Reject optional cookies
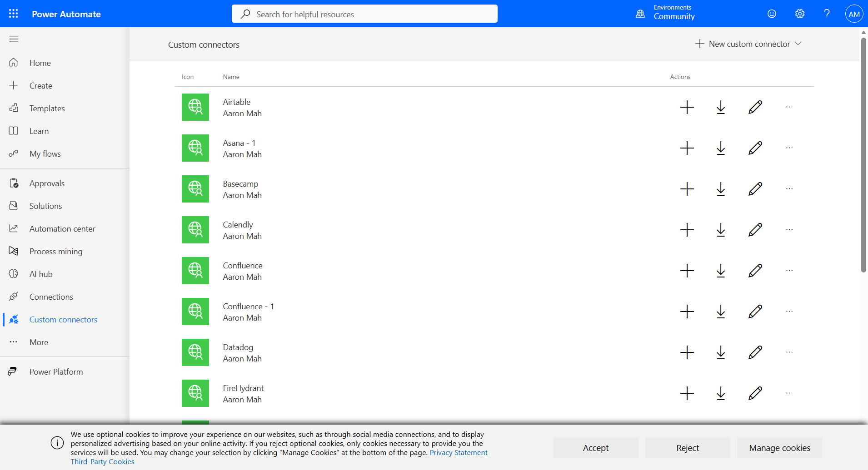This screenshot has height=470, width=868. click(688, 448)
